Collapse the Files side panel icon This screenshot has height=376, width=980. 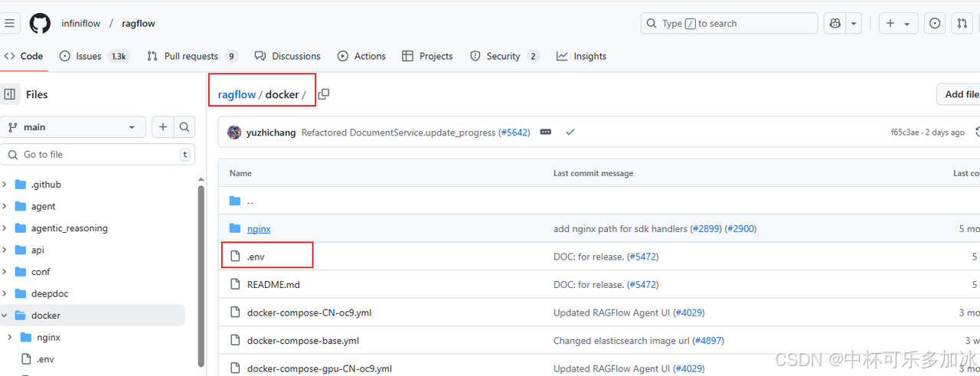tap(10, 94)
